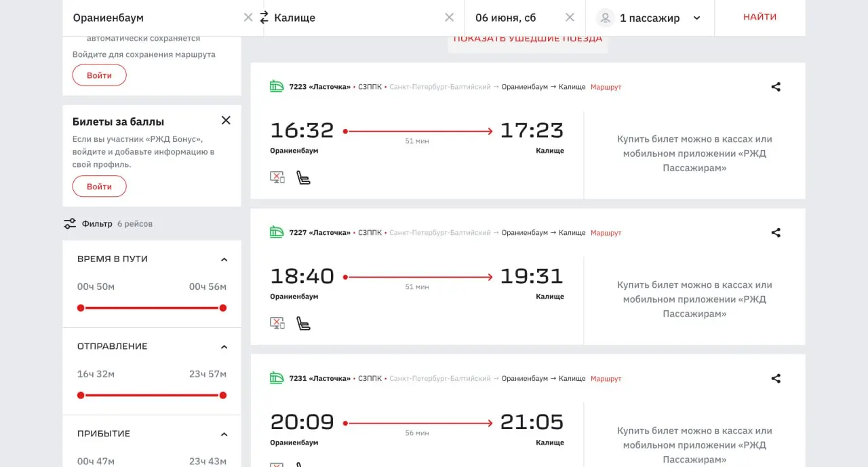Open the Фильтр settings icon
The height and width of the screenshot is (467, 868).
[70, 223]
